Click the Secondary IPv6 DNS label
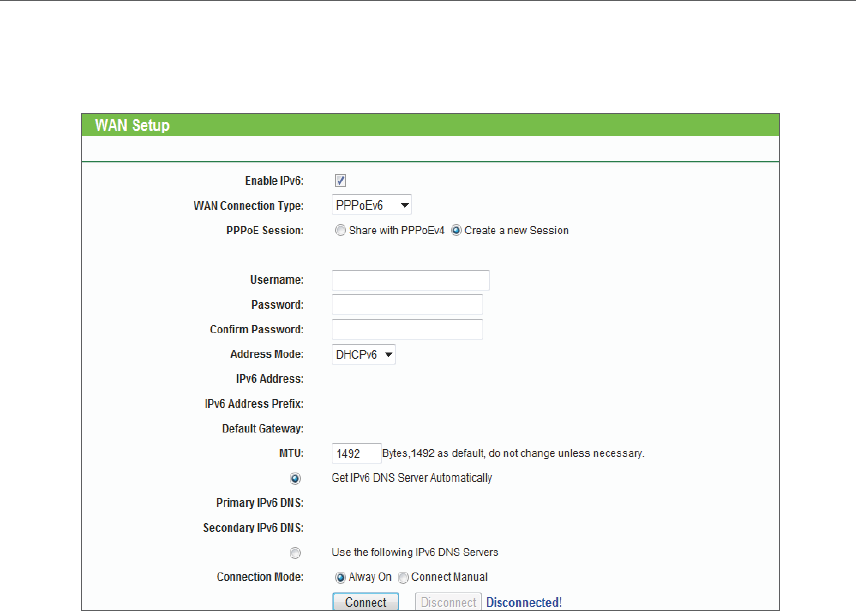This screenshot has width=856, height=611. coord(253,528)
